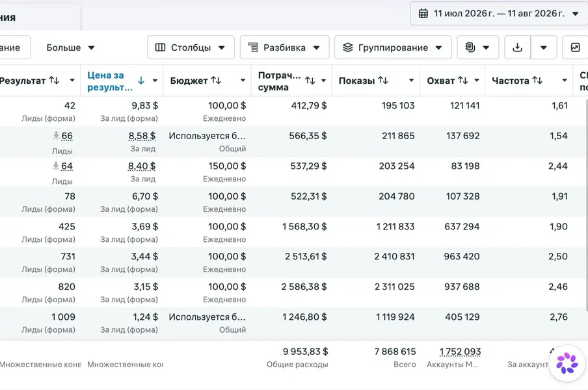Select the cost cell 6,70 $
Viewport: 588px width, 390px height.
pyautogui.click(x=145, y=196)
